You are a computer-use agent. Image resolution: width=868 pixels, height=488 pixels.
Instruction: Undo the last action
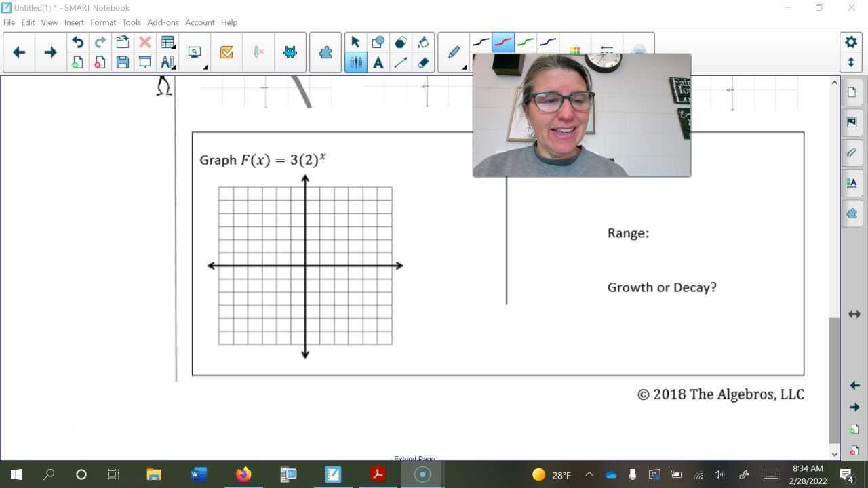77,43
